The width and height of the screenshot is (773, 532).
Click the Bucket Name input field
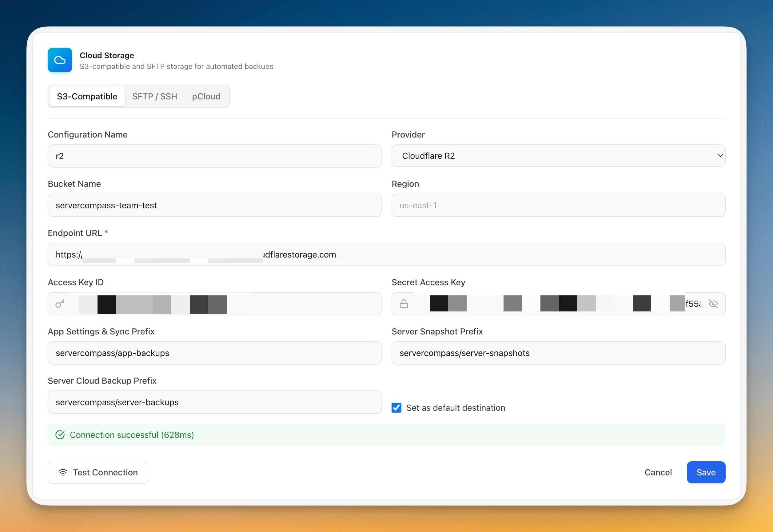click(x=215, y=205)
